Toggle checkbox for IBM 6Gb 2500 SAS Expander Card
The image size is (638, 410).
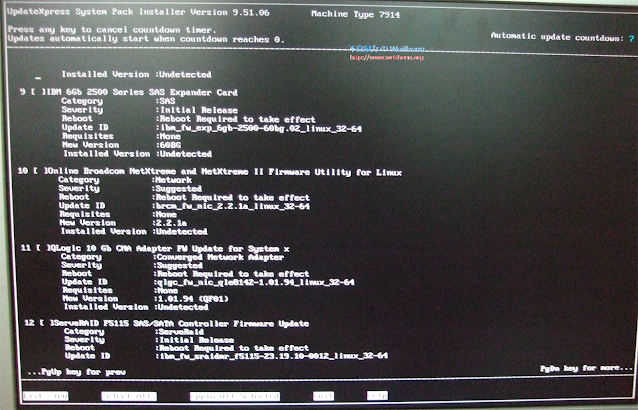[x=38, y=92]
